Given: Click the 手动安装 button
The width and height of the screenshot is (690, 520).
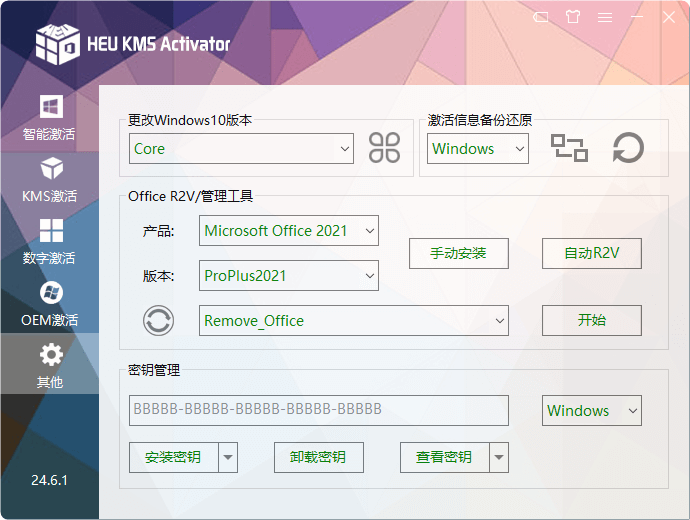Looking at the screenshot, I should (x=459, y=253).
